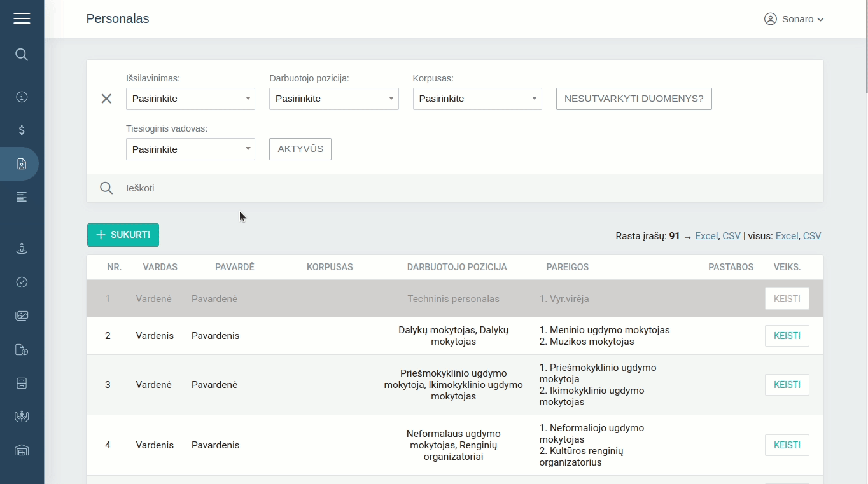Open the Darbuotojo pozicija dropdown
This screenshot has width=868, height=484.
pos(333,99)
